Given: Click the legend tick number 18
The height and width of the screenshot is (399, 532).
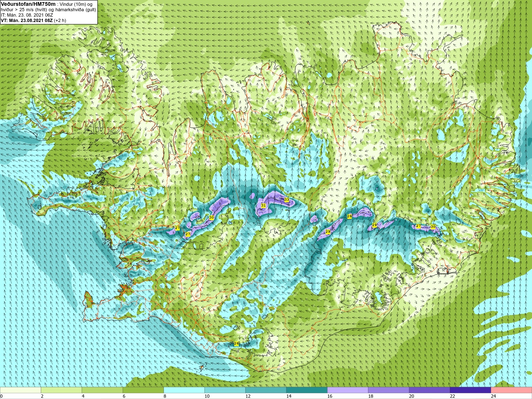Looking at the screenshot, I should click(371, 397).
